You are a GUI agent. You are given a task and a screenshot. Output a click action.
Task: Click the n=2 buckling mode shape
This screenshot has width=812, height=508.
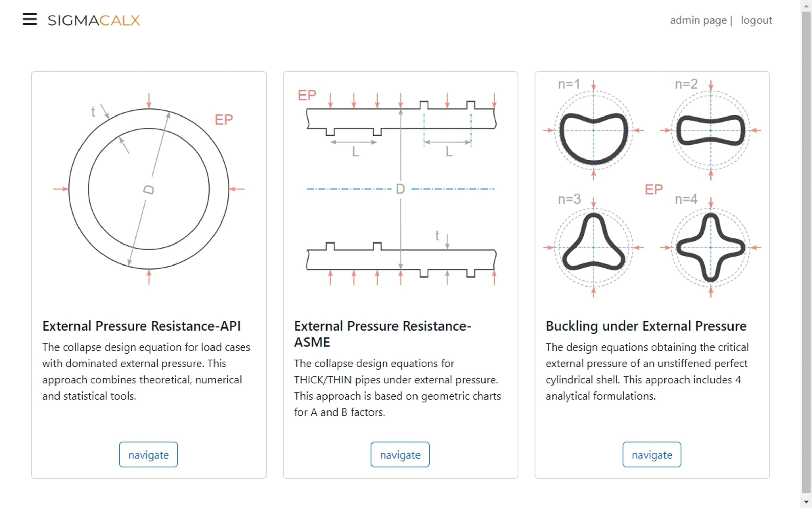coord(710,130)
